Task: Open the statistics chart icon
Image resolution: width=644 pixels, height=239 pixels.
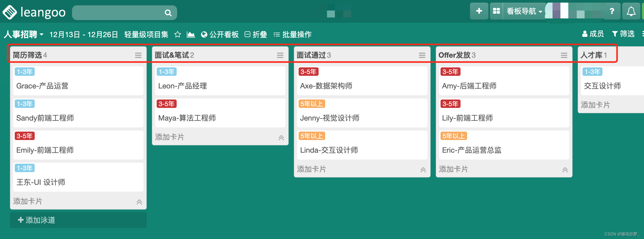Action: tap(191, 34)
